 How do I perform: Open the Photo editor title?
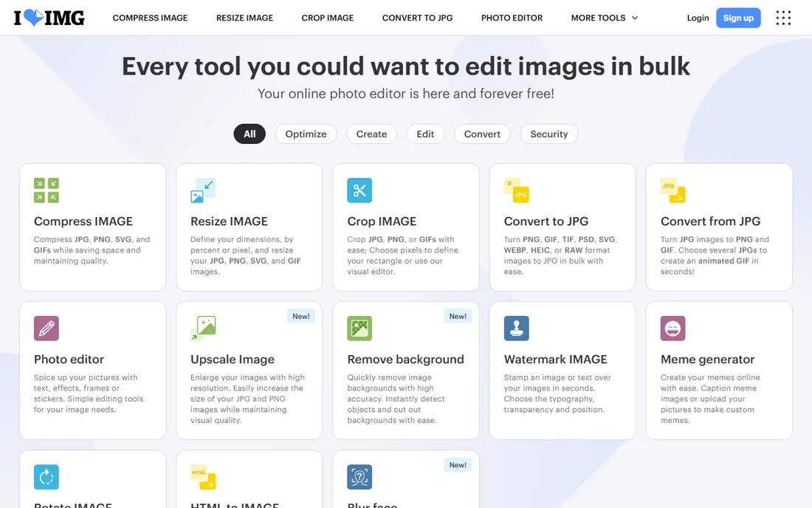pyautogui.click(x=69, y=360)
